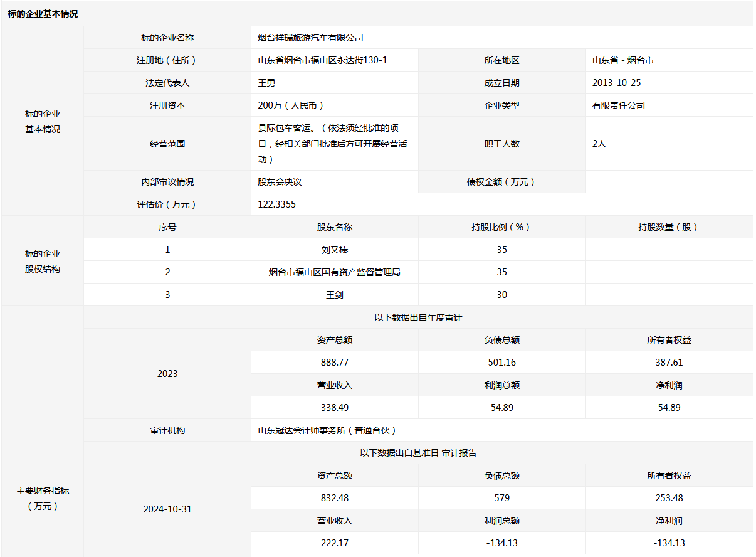
Task: Select 王剑's 30 percent shareholding cell
Action: point(501,295)
